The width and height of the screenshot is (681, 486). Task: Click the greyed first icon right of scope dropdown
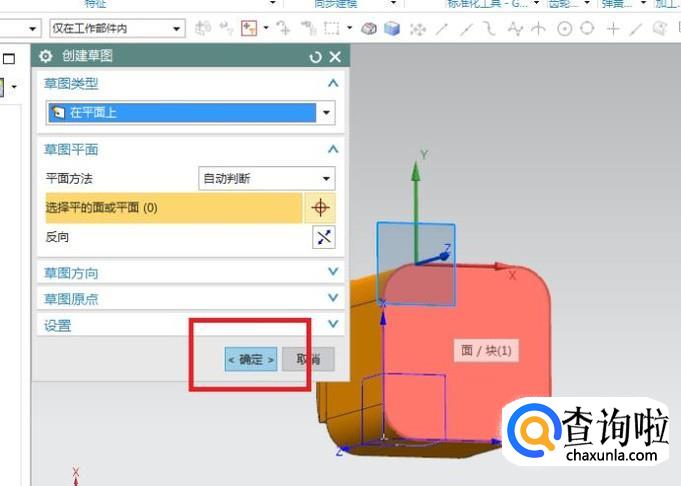pyautogui.click(x=202, y=28)
